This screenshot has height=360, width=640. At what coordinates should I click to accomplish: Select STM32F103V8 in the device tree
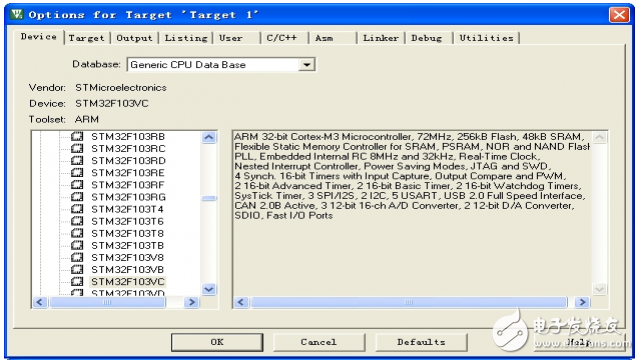[127, 258]
